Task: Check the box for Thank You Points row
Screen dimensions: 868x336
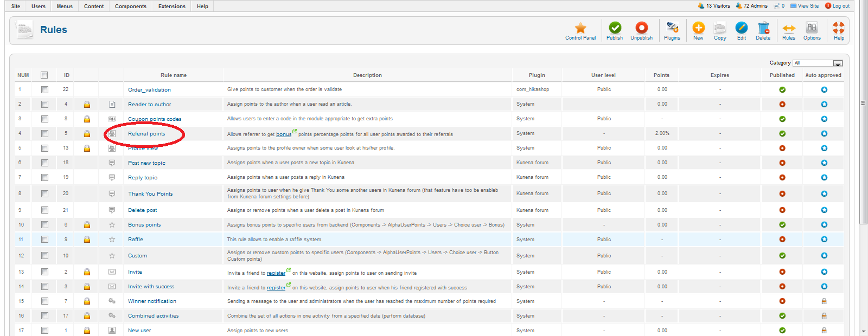Action: (44, 193)
